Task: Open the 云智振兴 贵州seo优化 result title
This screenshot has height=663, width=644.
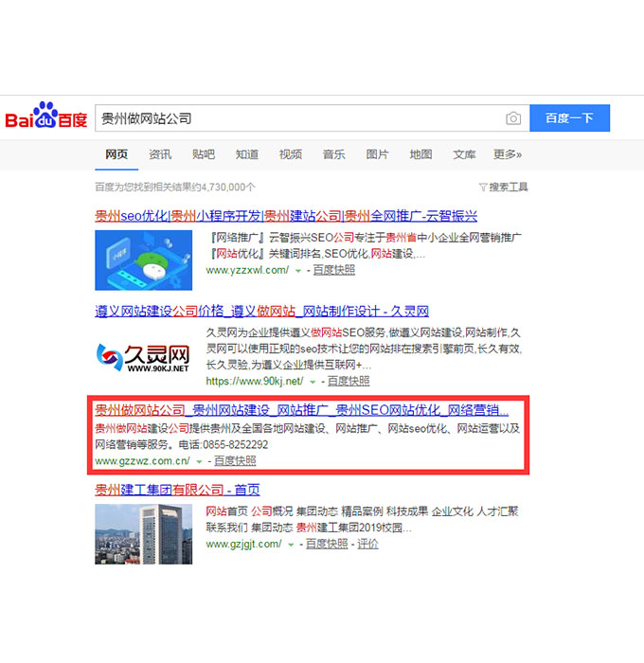Action: [x=286, y=216]
